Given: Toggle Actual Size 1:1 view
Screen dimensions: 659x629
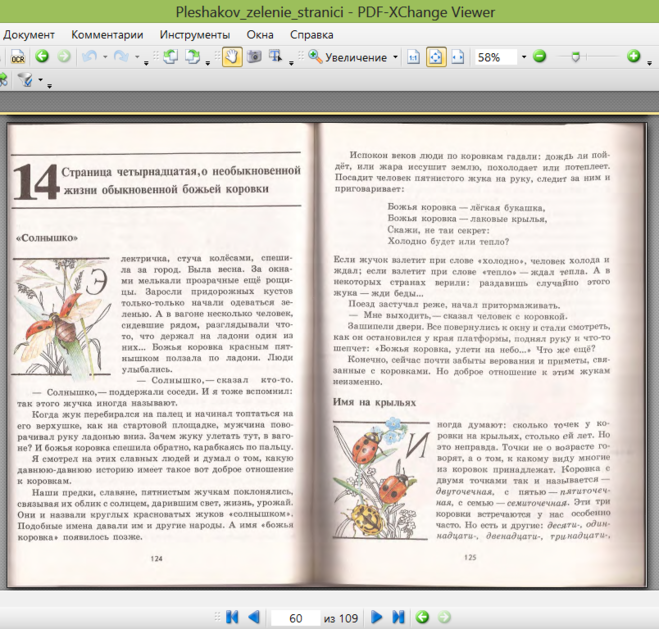Looking at the screenshot, I should click(x=414, y=57).
